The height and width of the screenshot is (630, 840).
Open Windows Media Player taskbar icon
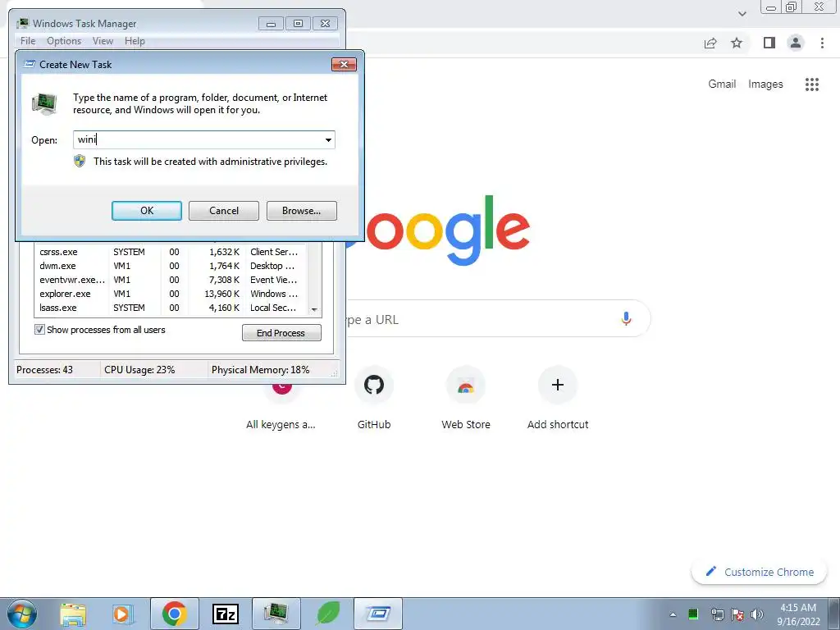(x=121, y=614)
